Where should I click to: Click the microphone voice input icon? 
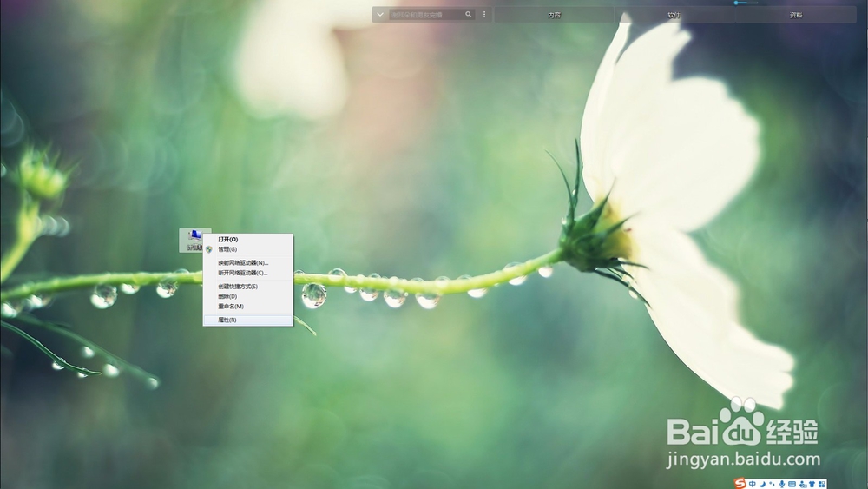tap(782, 484)
